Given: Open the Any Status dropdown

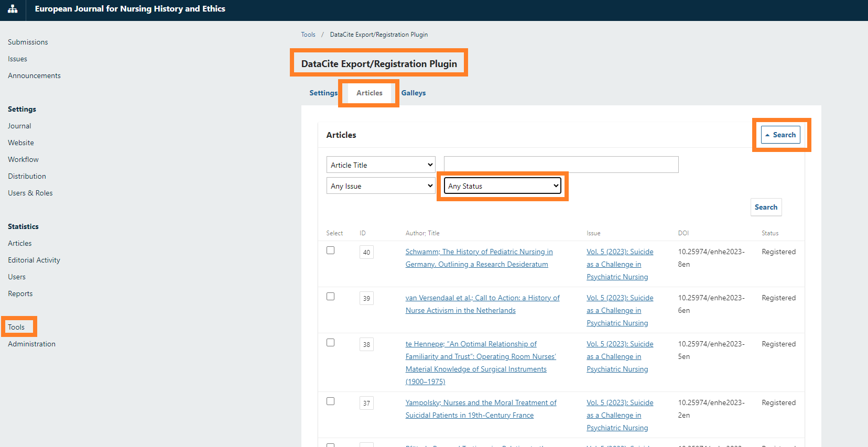Looking at the screenshot, I should pos(502,186).
